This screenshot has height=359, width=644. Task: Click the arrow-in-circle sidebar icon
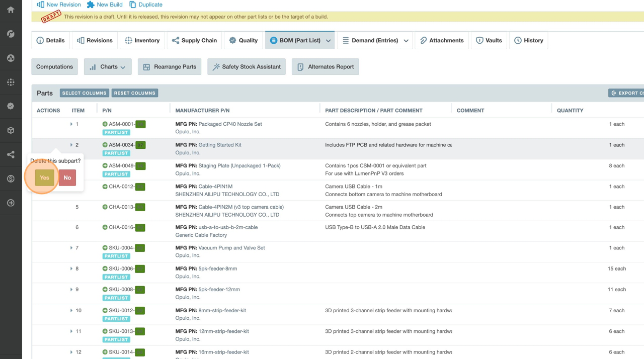(11, 203)
